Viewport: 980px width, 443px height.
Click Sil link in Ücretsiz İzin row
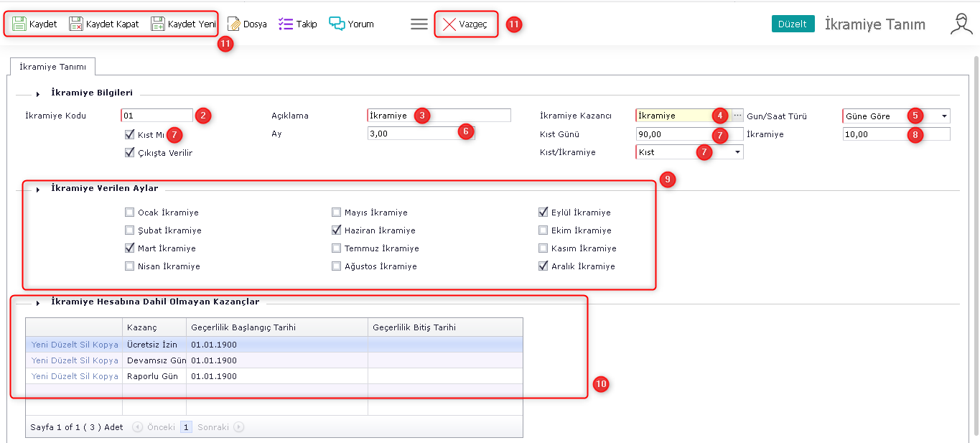(x=84, y=345)
